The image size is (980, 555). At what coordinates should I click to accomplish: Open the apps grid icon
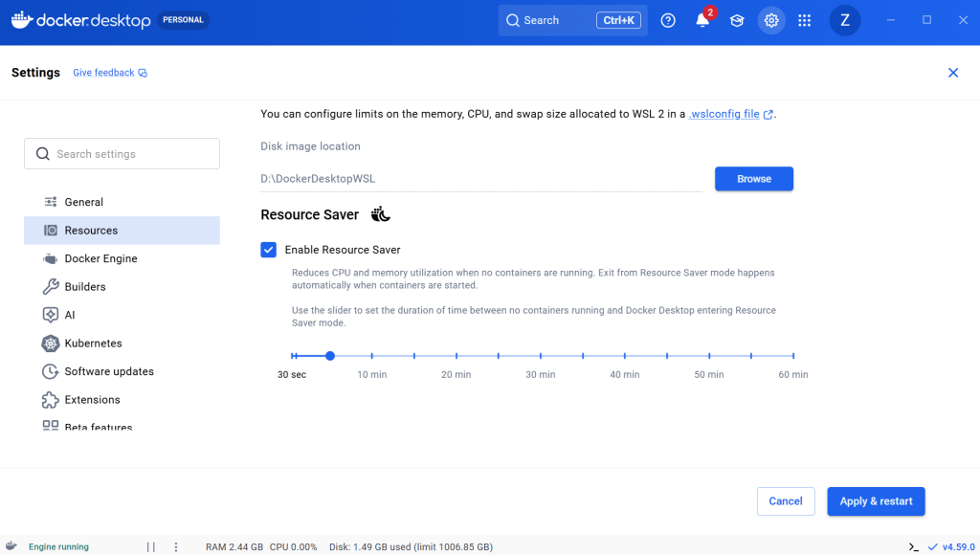point(805,20)
